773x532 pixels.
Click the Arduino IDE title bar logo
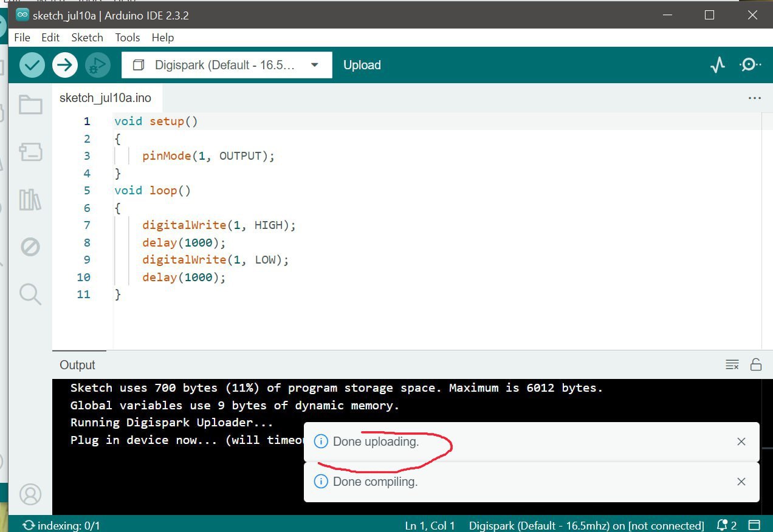pyautogui.click(x=22, y=15)
